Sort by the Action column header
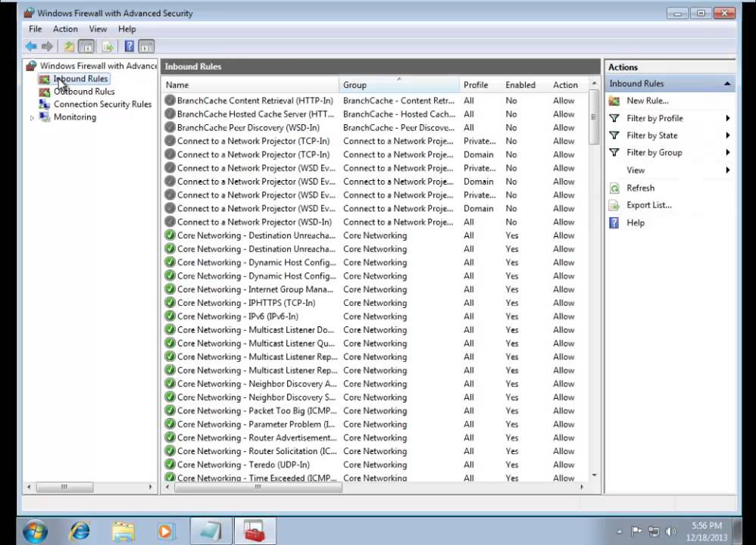The image size is (756, 545). 568,85
